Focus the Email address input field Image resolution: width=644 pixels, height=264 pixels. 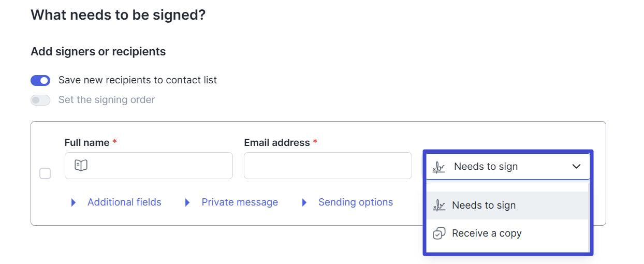(328, 166)
